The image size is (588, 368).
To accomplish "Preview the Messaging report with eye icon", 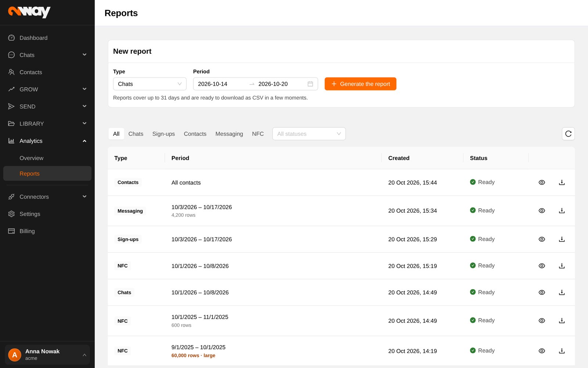I will coord(542,211).
